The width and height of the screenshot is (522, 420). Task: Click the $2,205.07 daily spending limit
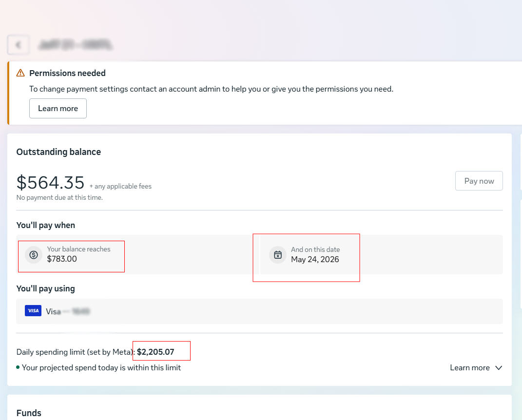[x=155, y=352]
